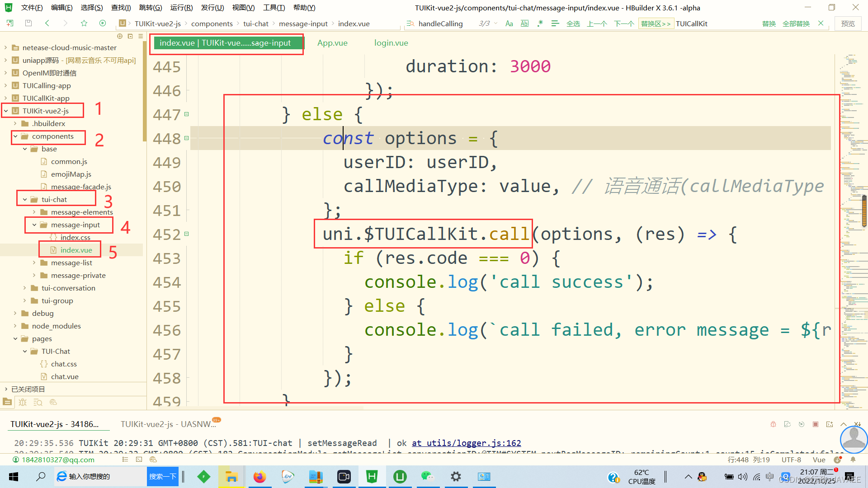
Task: Collapse console with the up caret icon
Action: click(844, 424)
